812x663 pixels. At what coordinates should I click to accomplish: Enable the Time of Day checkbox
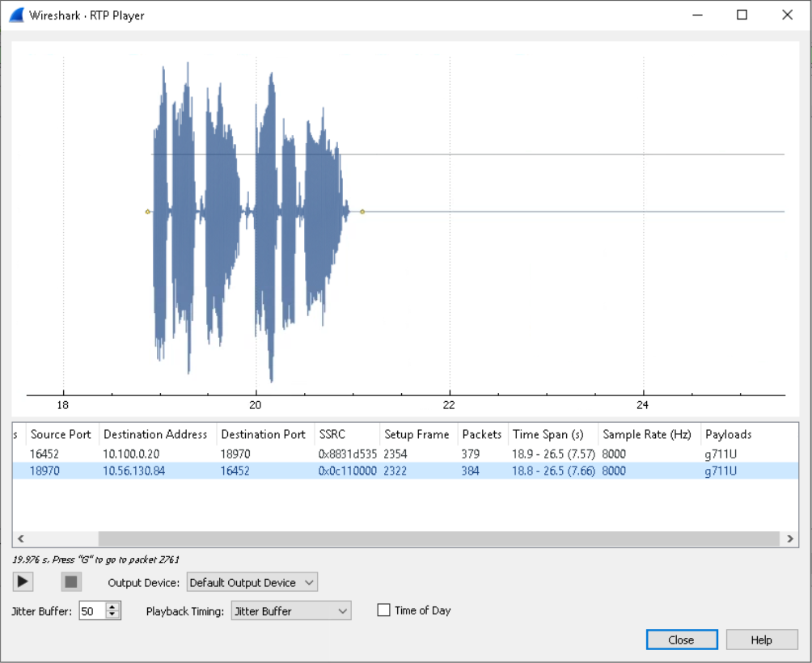(383, 610)
